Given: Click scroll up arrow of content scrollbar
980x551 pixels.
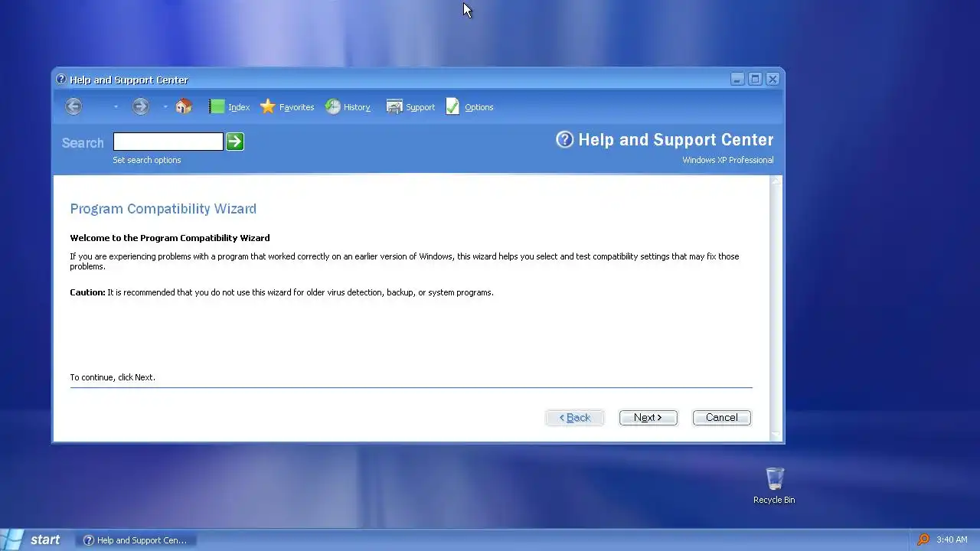Looking at the screenshot, I should coord(777,181).
